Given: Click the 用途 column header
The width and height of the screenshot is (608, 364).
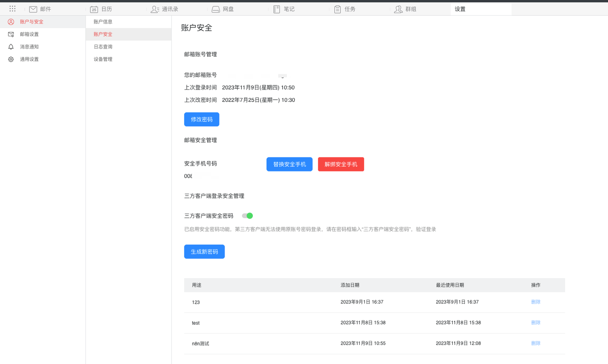Looking at the screenshot, I should pos(197,285).
